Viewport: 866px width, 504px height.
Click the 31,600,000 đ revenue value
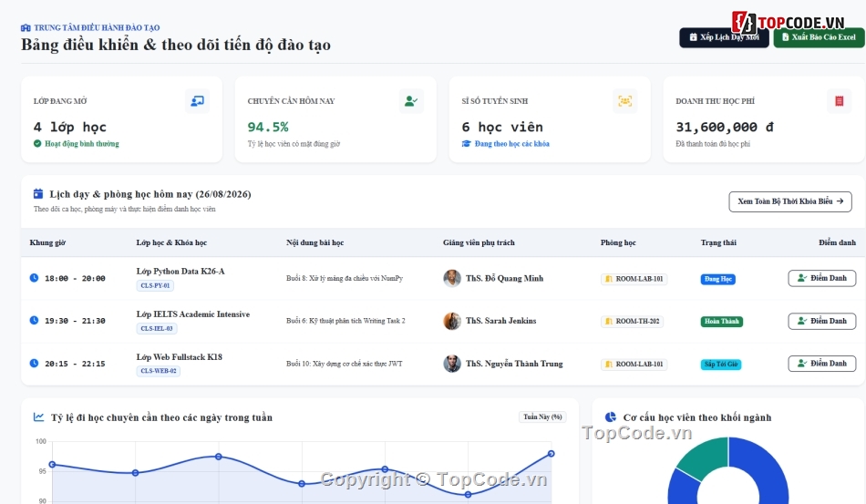pyautogui.click(x=725, y=127)
